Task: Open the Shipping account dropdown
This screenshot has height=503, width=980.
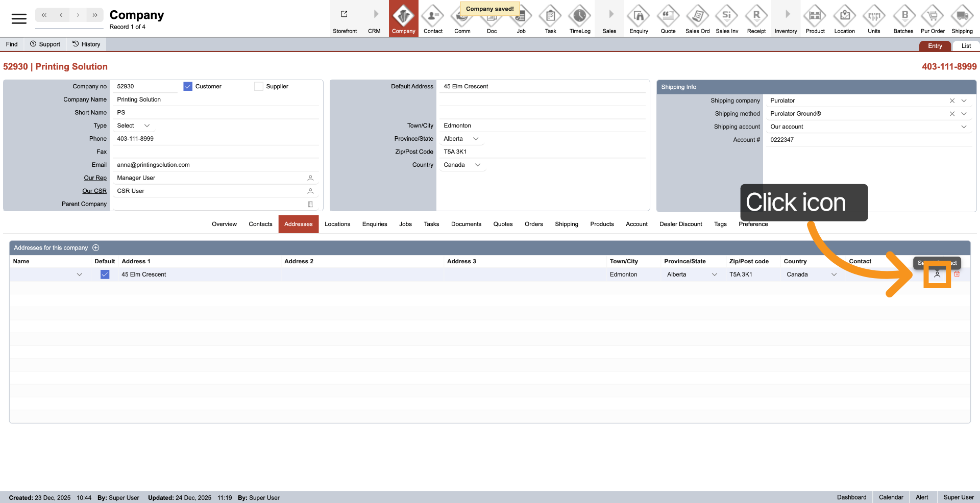Action: pos(964,127)
